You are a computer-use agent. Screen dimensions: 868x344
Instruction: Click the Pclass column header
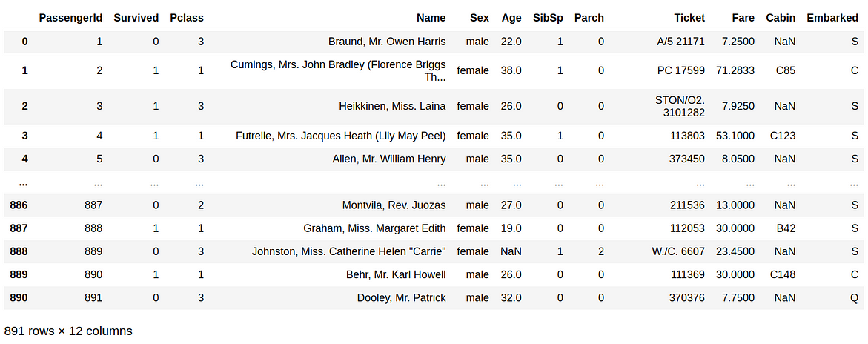(x=187, y=18)
